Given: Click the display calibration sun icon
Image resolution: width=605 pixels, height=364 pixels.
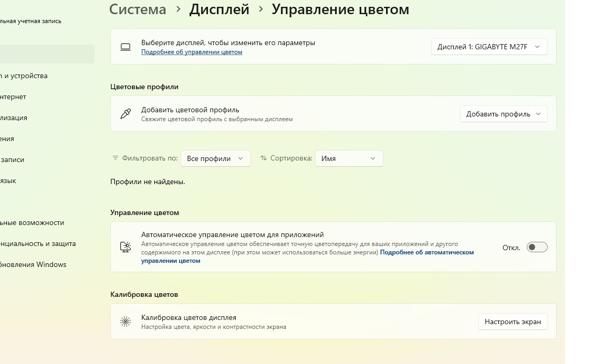Looking at the screenshot, I should tap(126, 321).
